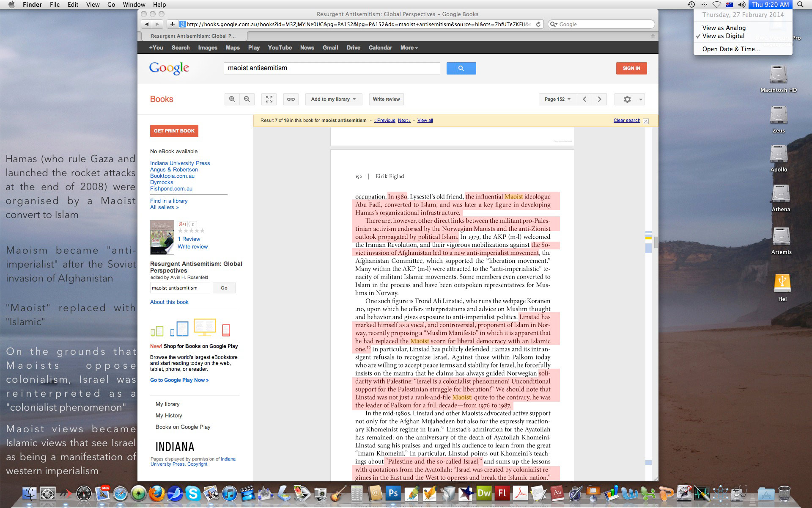Reload the page in browser

click(x=538, y=24)
